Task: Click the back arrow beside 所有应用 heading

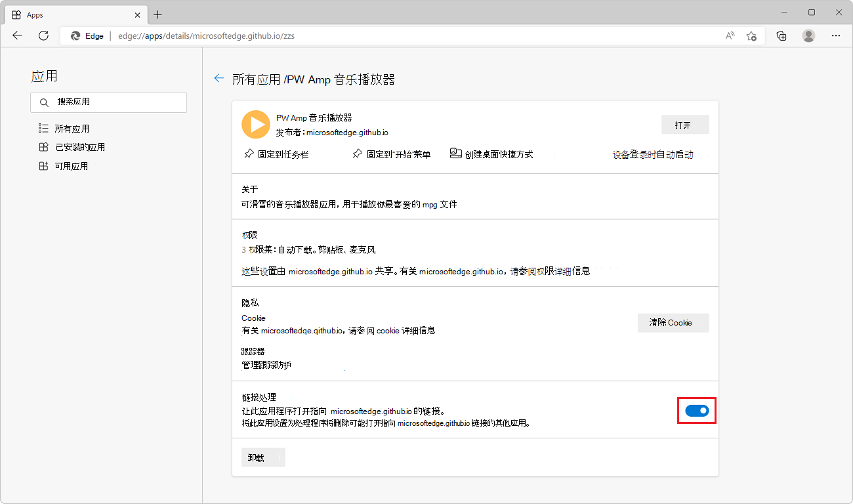Action: pyautogui.click(x=219, y=78)
